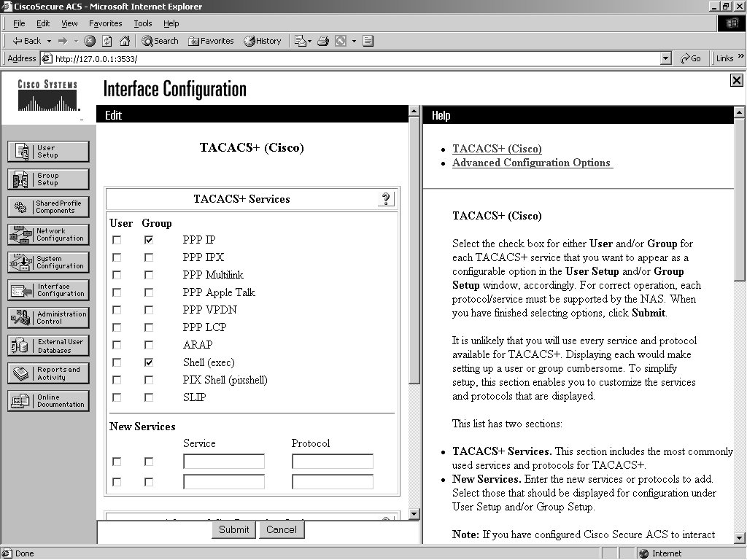
Task: Go to the Home page icon
Action: [125, 41]
